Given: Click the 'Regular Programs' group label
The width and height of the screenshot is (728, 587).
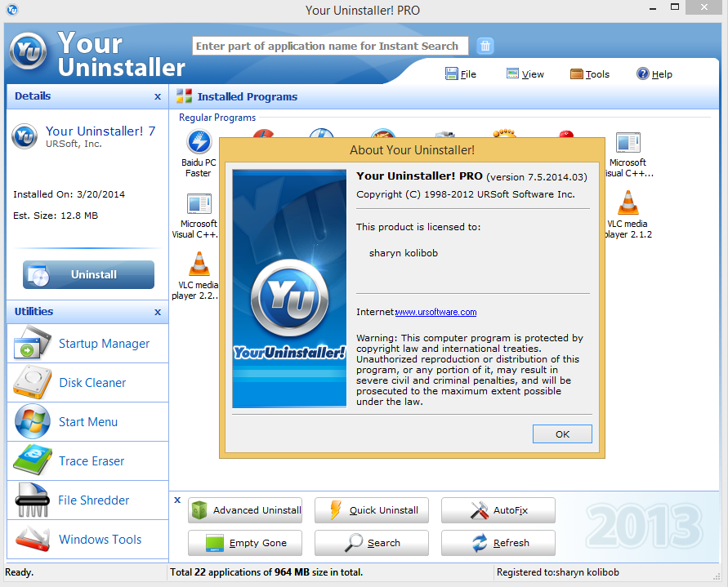Looking at the screenshot, I should coord(217,118).
